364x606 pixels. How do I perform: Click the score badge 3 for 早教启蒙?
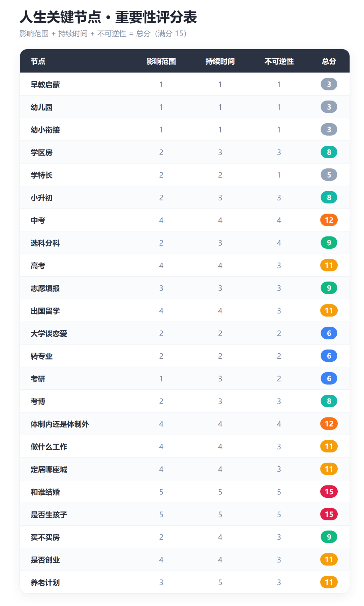pos(329,84)
